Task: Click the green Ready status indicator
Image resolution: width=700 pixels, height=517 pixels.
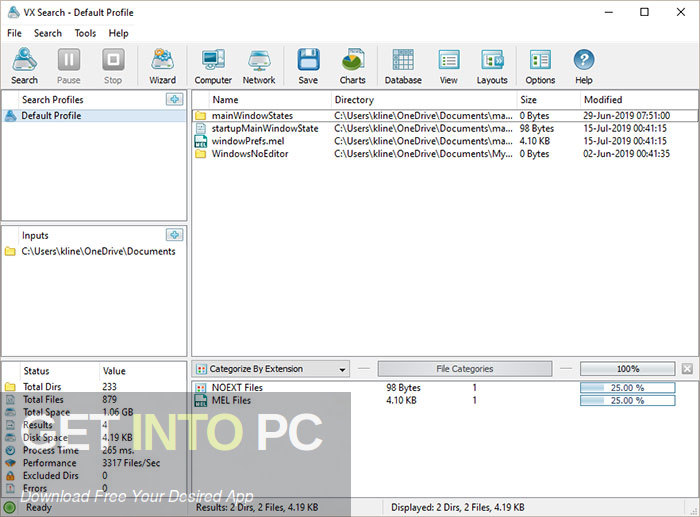Action: [9, 508]
